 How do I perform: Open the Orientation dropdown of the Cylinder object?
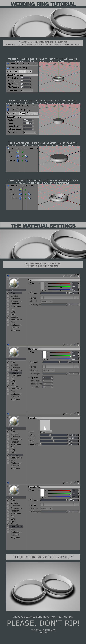click(29, 132)
